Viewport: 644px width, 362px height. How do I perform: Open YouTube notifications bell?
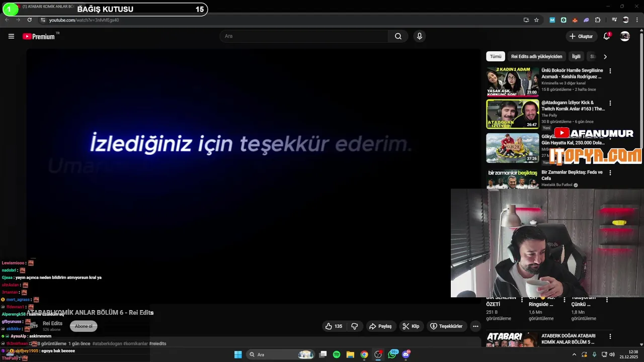click(607, 36)
